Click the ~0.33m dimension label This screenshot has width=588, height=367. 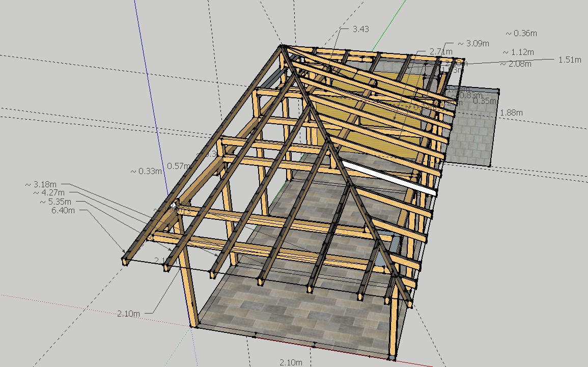[146, 172]
